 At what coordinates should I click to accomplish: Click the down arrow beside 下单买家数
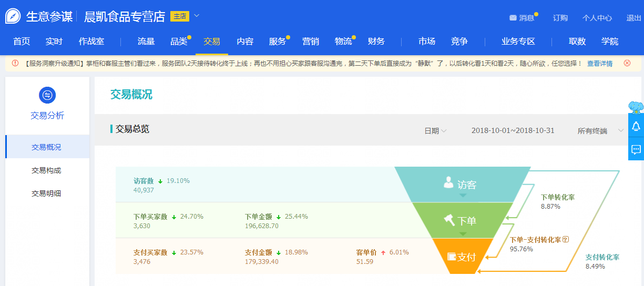174,217
